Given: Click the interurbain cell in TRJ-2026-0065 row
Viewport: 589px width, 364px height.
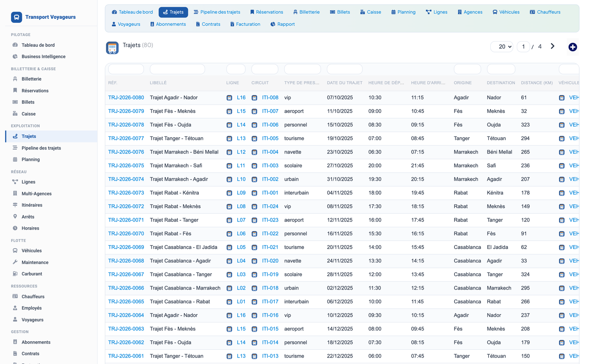Looking at the screenshot, I should click(296, 302).
